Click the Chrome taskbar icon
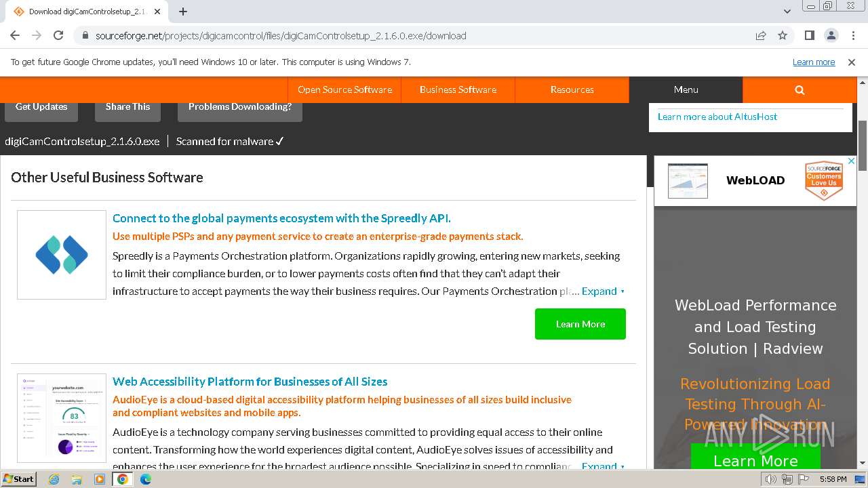868x488 pixels. [123, 479]
